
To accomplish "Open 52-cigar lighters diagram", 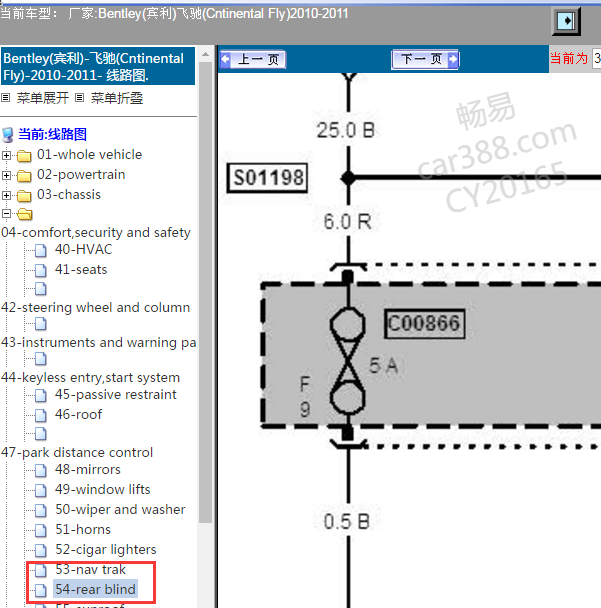I will coord(105,549).
